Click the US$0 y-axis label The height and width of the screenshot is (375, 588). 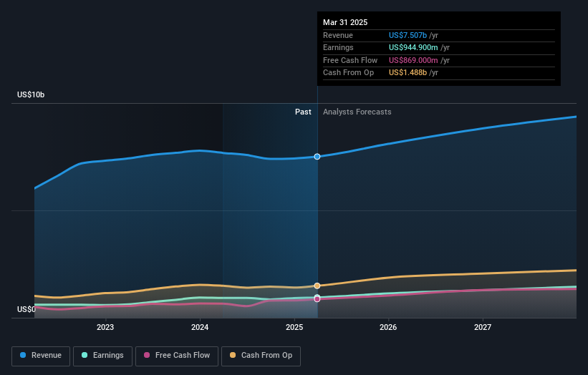pos(26,309)
